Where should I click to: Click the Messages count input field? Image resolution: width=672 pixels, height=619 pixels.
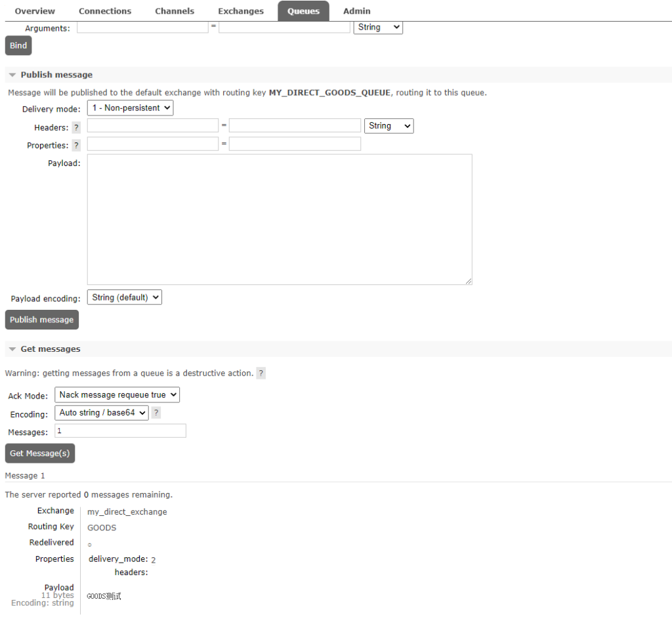pos(121,431)
